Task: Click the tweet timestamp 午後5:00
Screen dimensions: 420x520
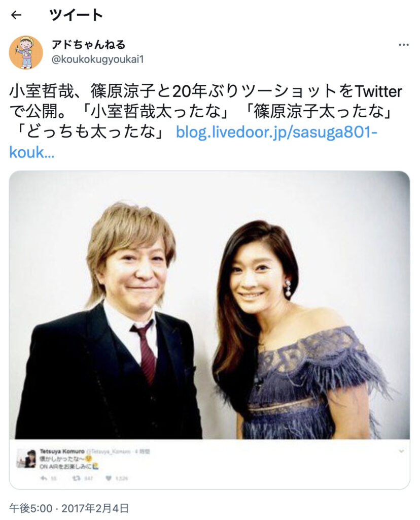Action: 31,508
